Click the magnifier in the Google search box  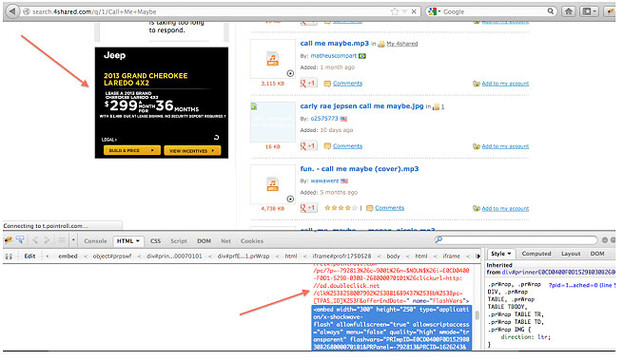tap(551, 11)
